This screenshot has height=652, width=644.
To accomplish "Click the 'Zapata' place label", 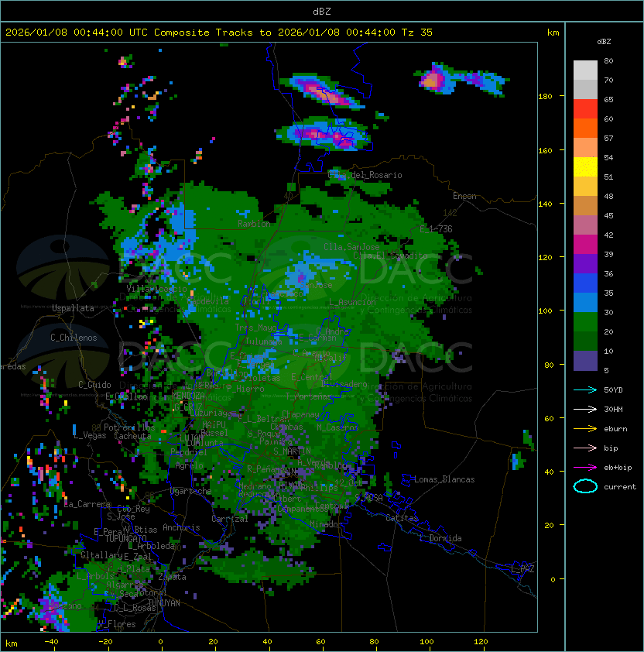I will point(172,577).
